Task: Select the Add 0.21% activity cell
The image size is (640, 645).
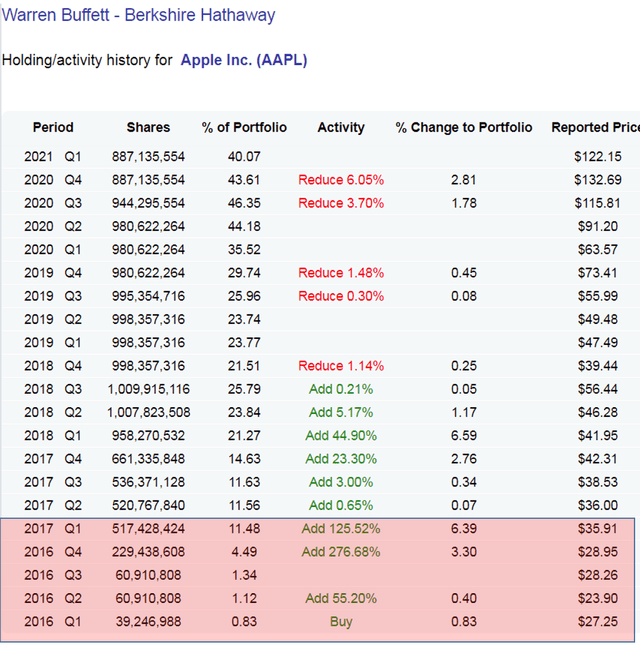Action: pos(341,389)
